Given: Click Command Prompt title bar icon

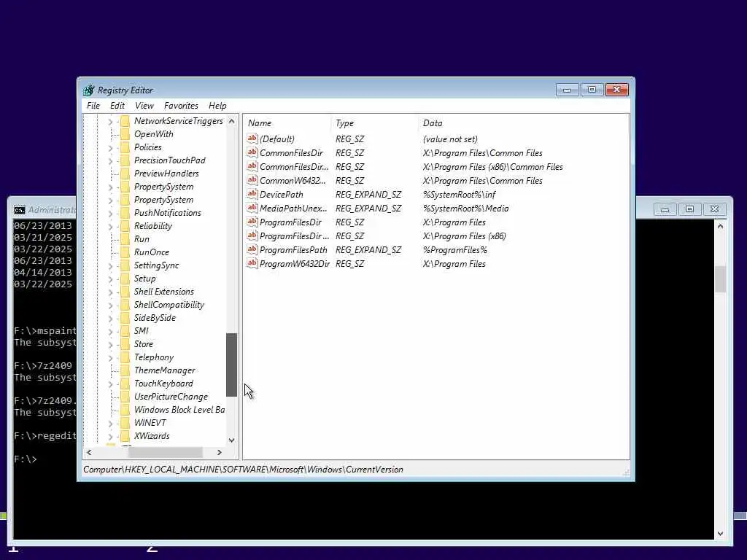Looking at the screenshot, I should click(20, 210).
